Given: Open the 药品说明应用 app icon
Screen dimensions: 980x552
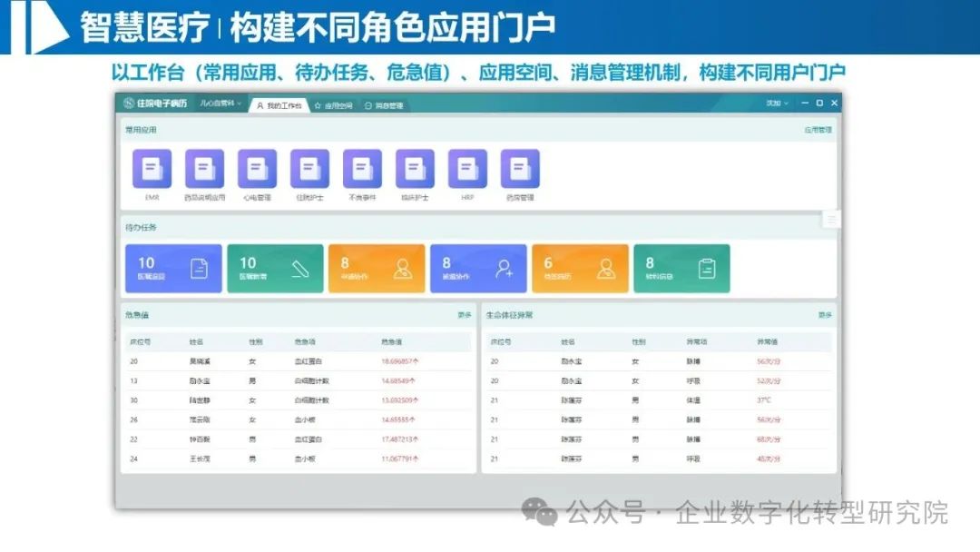Looking at the screenshot, I should click(x=204, y=169).
